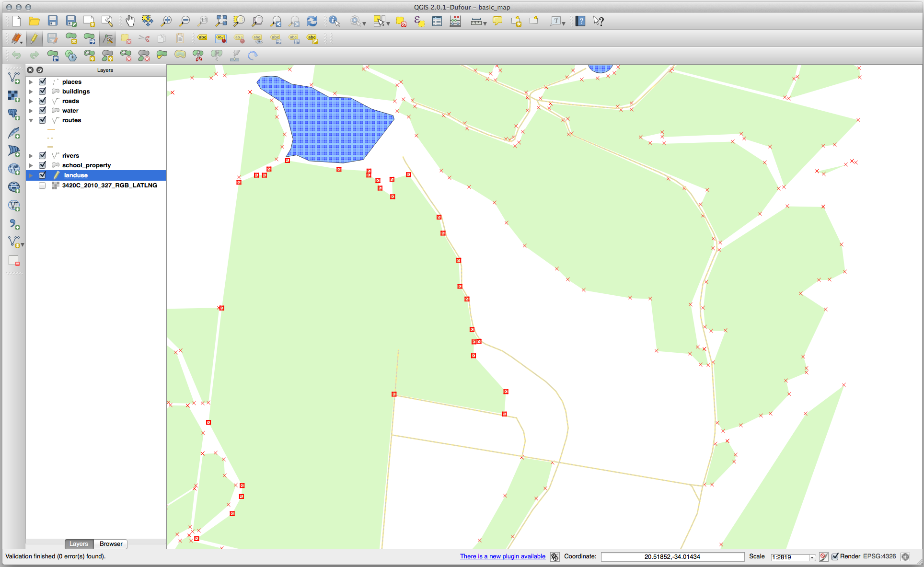The width and height of the screenshot is (924, 567).
Task: Collapse the routes layer legend
Action: point(31,120)
